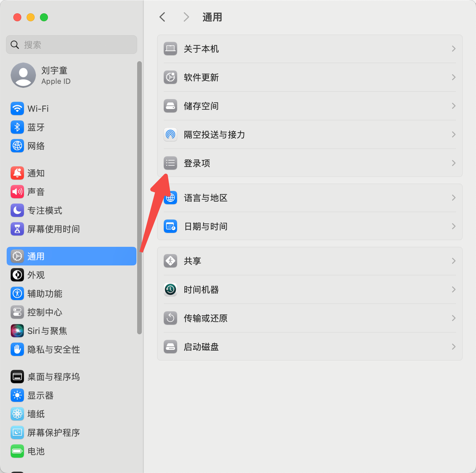Click the 登录项 list icon
476x473 pixels.
click(170, 163)
